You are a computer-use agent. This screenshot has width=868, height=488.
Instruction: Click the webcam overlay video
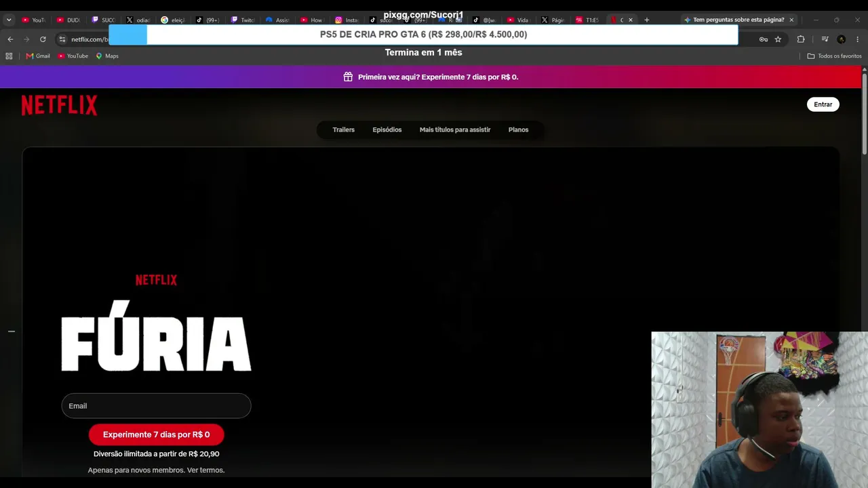click(759, 409)
